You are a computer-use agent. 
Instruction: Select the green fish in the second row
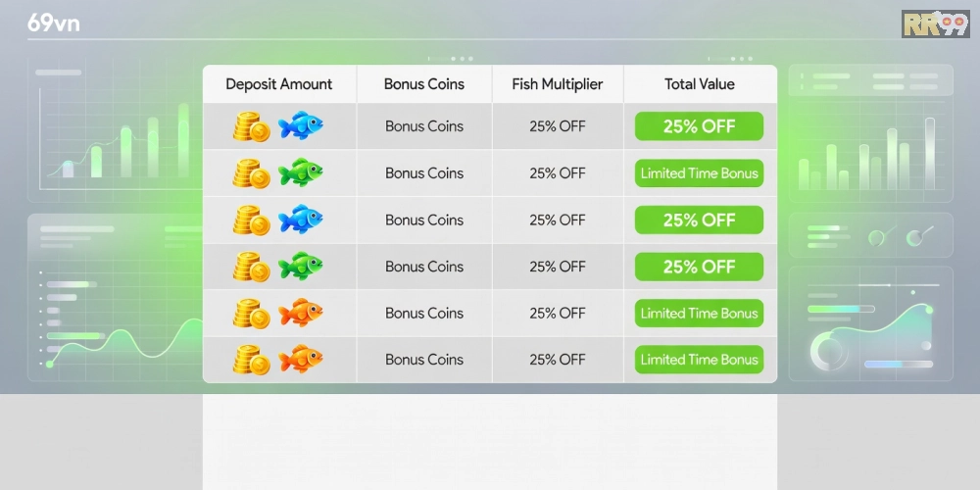pos(300,173)
